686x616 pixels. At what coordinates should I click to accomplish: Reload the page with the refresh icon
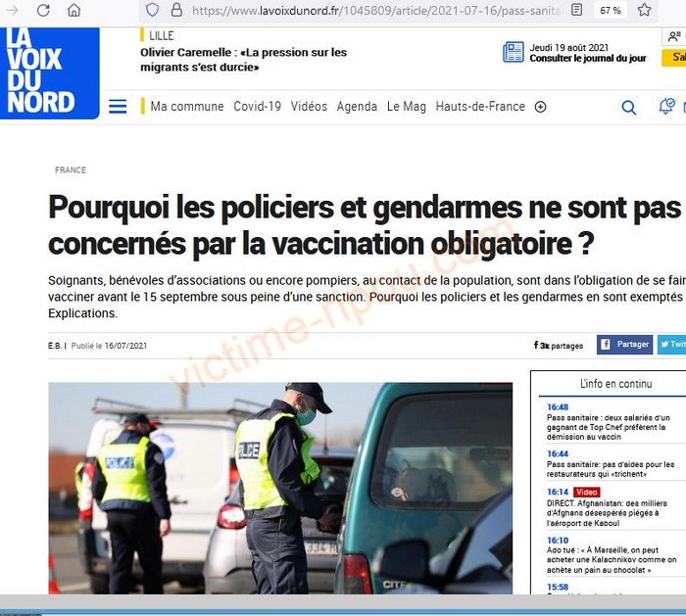43,10
